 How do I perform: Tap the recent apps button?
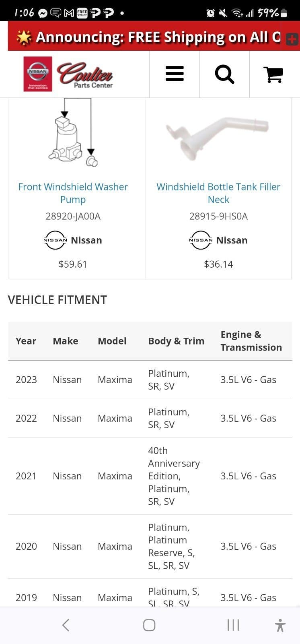(x=233, y=625)
